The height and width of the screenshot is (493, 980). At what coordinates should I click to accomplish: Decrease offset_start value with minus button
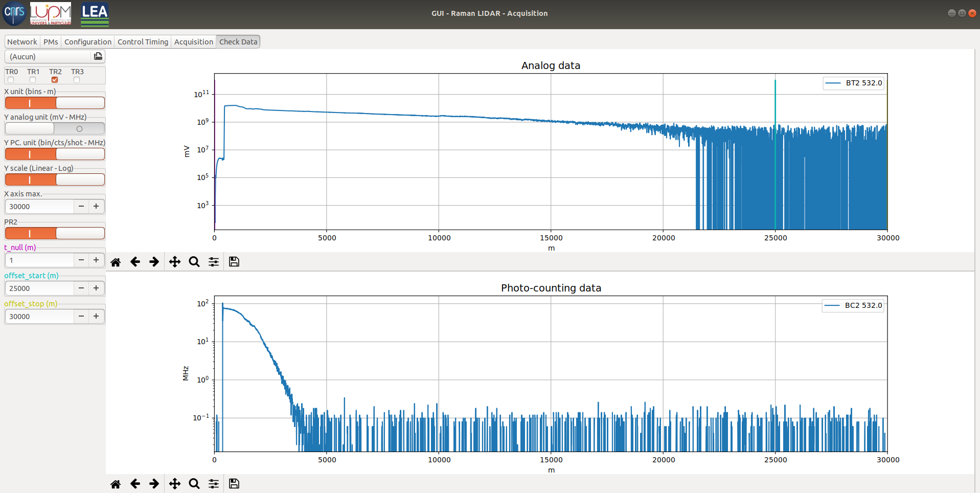[81, 288]
